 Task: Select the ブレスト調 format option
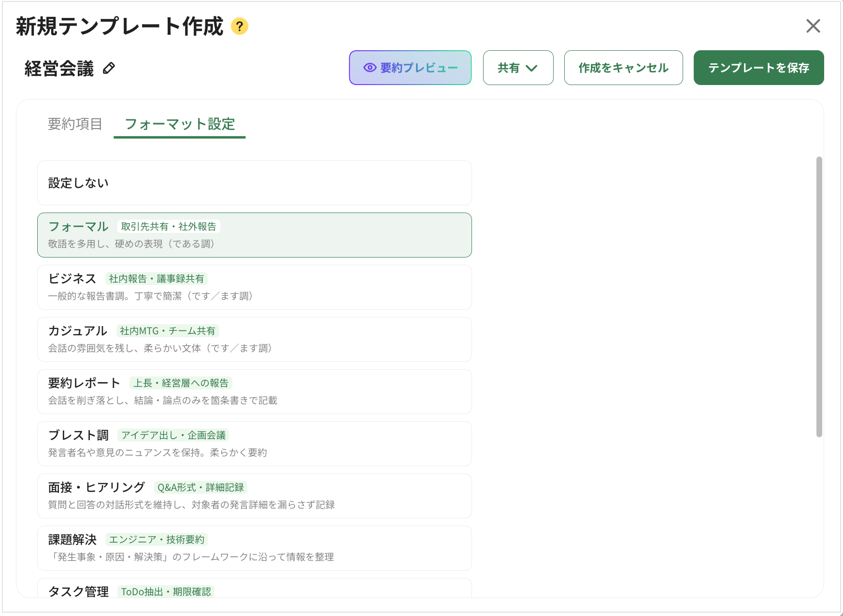pyautogui.click(x=254, y=444)
